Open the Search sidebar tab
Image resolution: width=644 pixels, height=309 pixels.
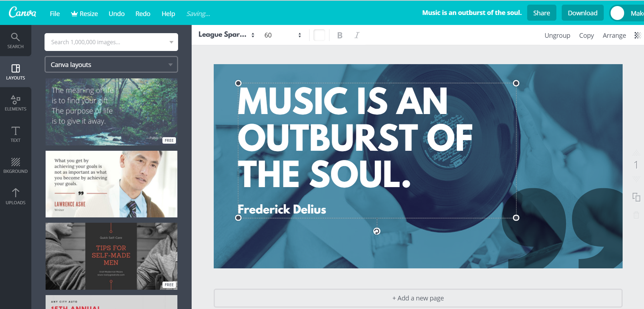(15, 41)
